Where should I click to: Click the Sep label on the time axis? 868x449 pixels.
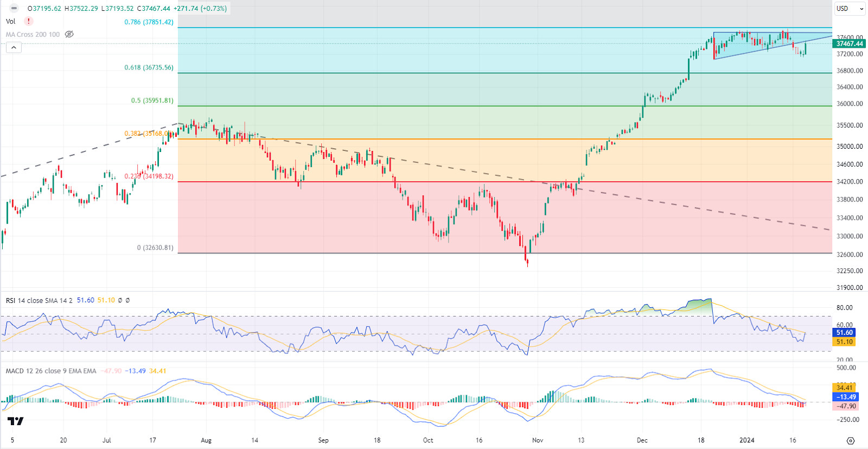[x=323, y=440]
